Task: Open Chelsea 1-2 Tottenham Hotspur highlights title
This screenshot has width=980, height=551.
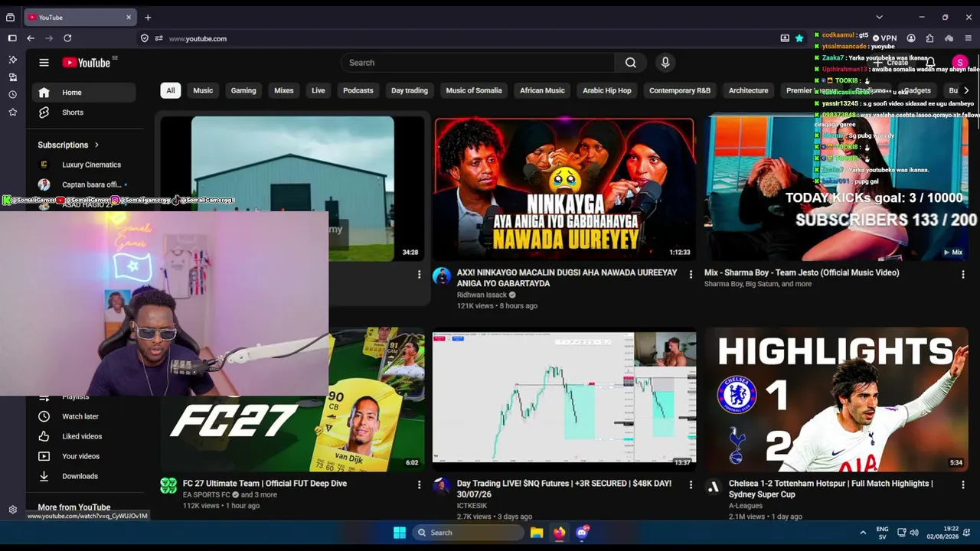Action: 831,489
